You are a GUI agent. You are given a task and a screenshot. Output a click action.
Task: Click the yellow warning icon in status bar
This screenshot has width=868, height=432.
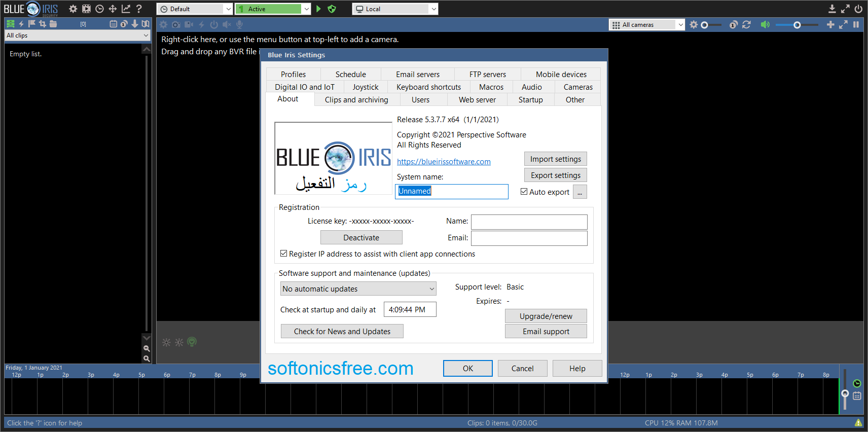[858, 422]
